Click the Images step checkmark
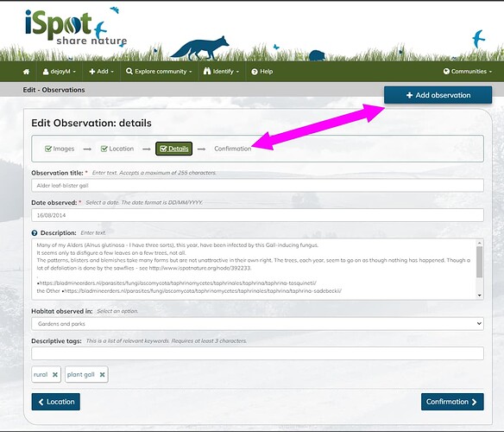Viewport: 504px width, 432px height. pos(48,149)
